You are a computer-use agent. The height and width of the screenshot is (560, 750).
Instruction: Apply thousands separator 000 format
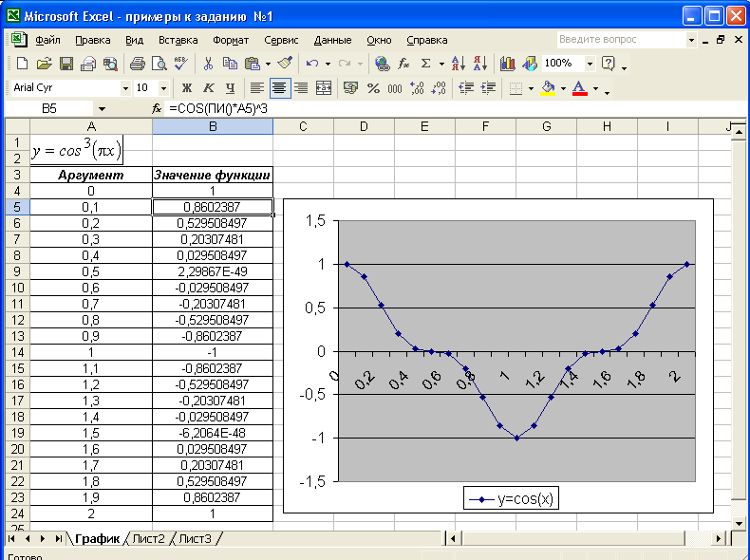tap(395, 88)
